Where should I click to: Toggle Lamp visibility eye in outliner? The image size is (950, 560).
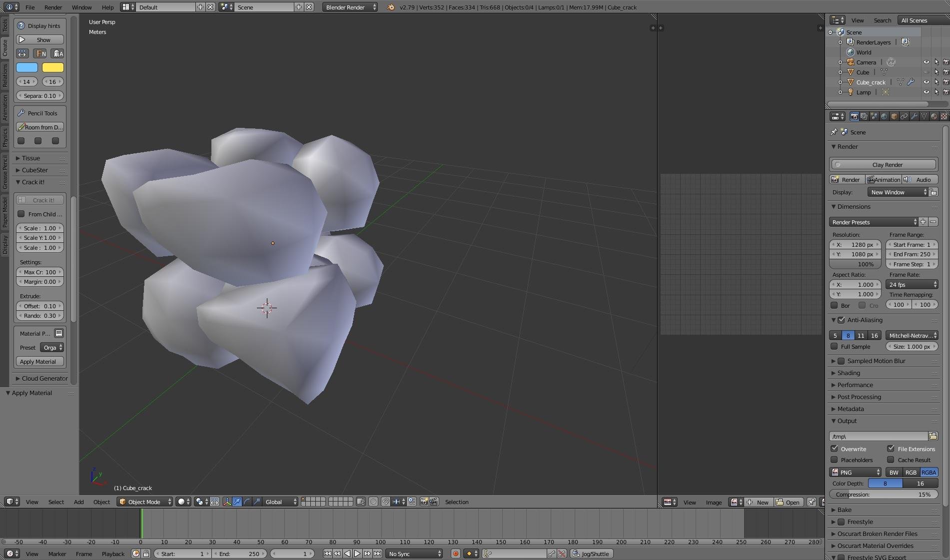tap(926, 92)
